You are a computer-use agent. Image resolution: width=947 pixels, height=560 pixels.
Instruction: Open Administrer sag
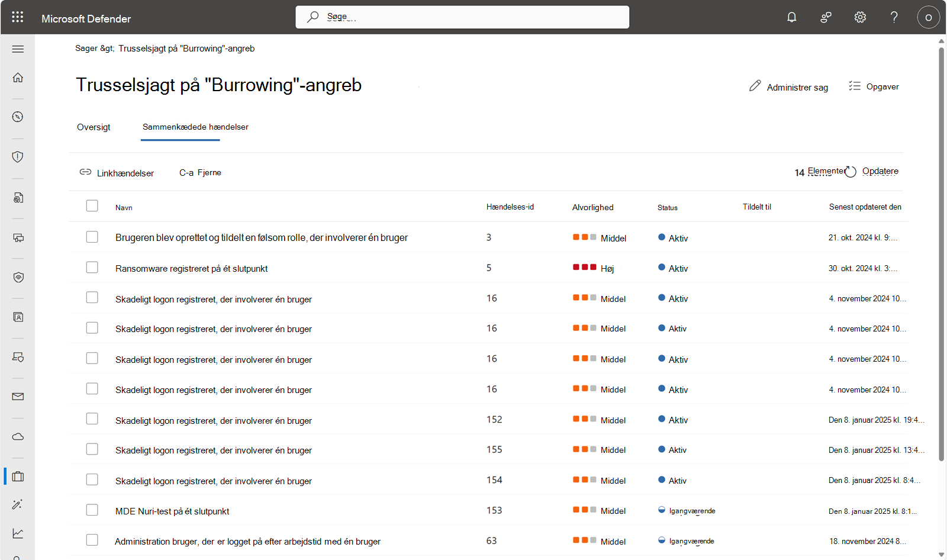(788, 87)
